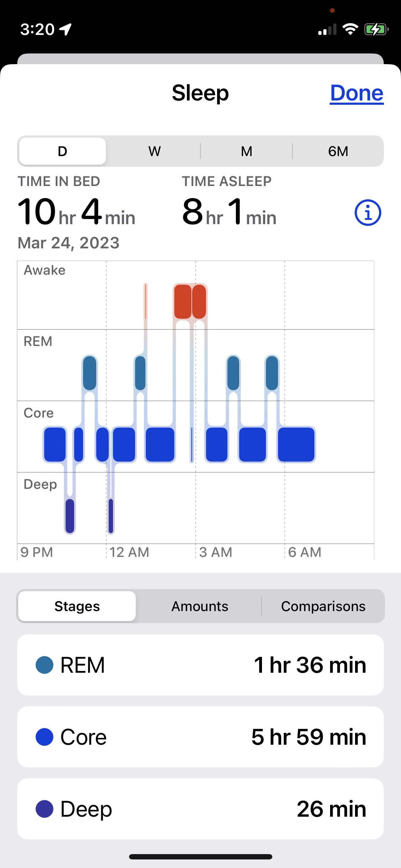Tap the REM stage color dot

pos(45,665)
